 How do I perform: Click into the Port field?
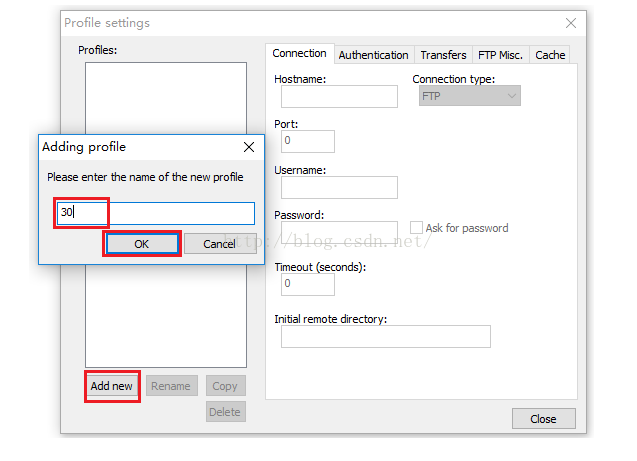point(308,141)
